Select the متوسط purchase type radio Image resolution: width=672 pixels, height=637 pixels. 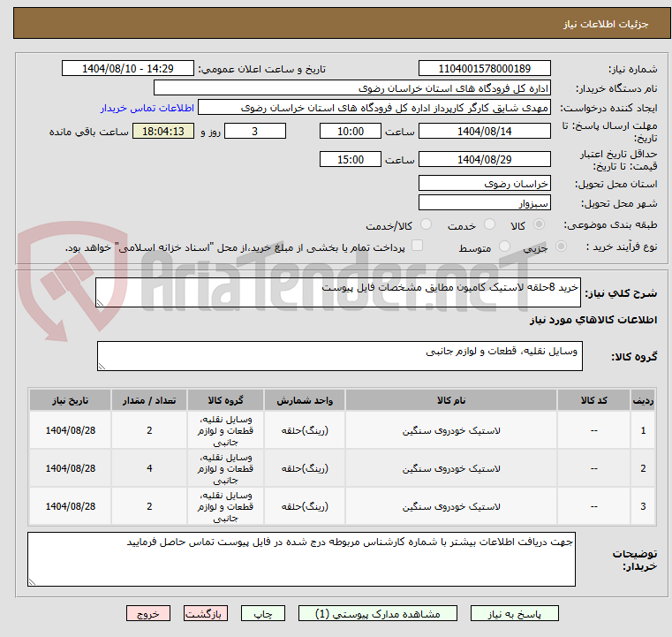505,246
